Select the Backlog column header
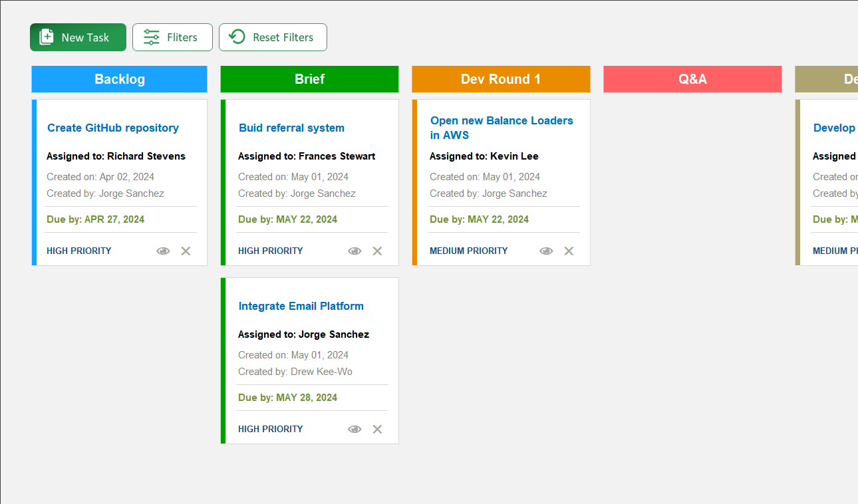 (119, 78)
